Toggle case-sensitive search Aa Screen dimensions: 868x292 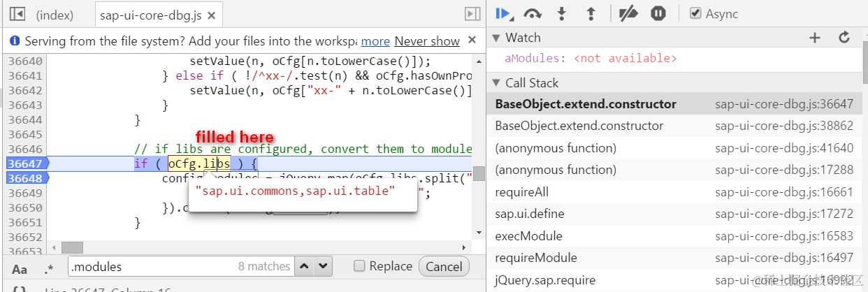(20, 268)
